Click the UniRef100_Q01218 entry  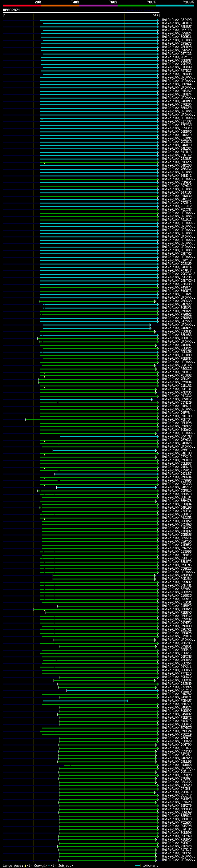[x=177, y=691]
